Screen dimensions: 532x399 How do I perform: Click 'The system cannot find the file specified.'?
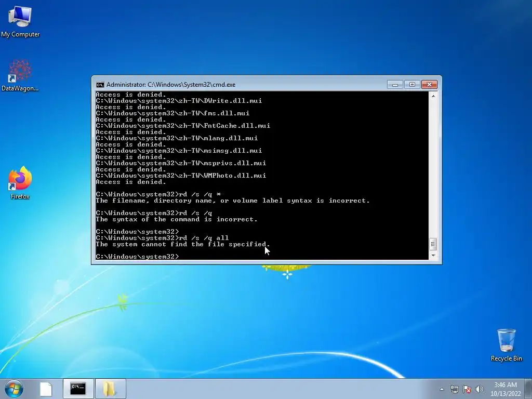(x=183, y=244)
